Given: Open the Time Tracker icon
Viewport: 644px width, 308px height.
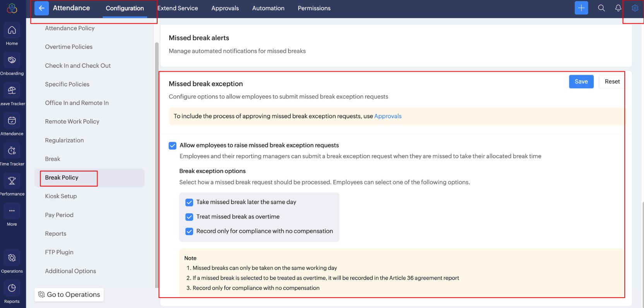Looking at the screenshot, I should 12,151.
